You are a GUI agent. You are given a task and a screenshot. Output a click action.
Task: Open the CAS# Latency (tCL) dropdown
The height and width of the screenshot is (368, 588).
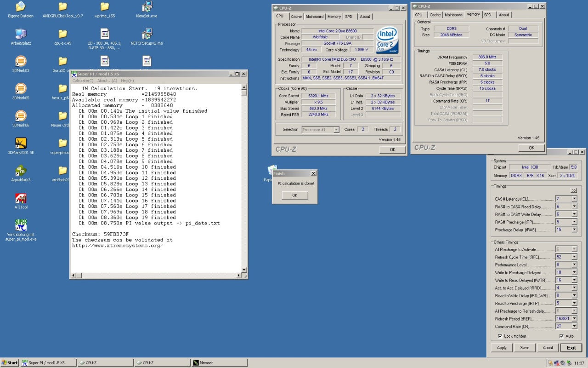click(574, 199)
